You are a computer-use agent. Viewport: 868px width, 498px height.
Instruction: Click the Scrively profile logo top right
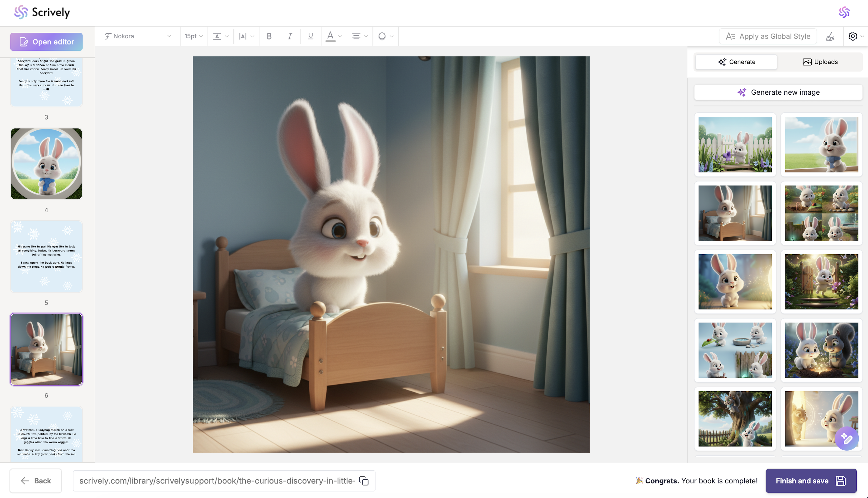[x=844, y=12]
